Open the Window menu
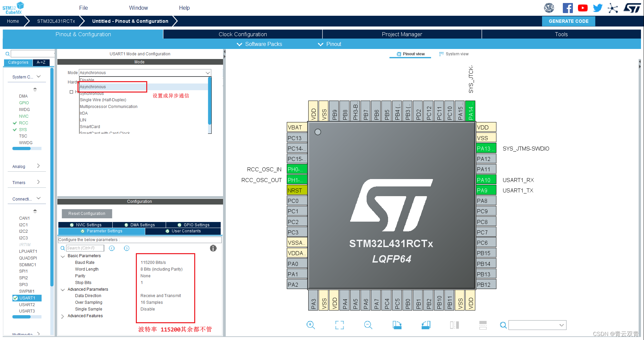 (x=139, y=8)
